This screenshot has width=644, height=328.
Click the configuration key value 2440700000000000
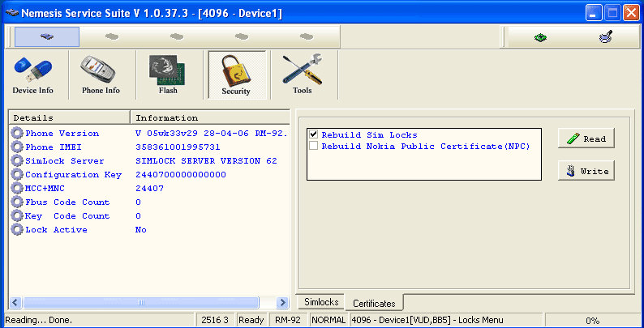click(x=181, y=175)
